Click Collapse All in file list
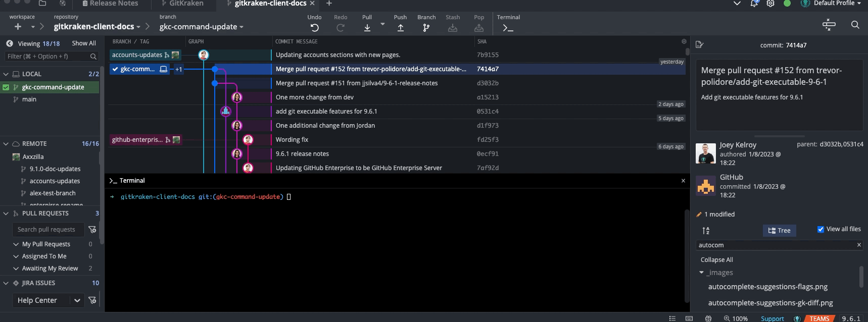868x322 pixels. click(716, 259)
